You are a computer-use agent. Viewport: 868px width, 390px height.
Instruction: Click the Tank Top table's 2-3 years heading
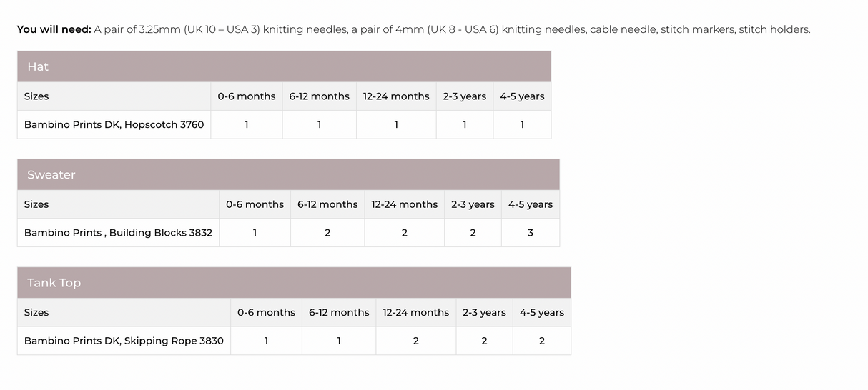[484, 312]
